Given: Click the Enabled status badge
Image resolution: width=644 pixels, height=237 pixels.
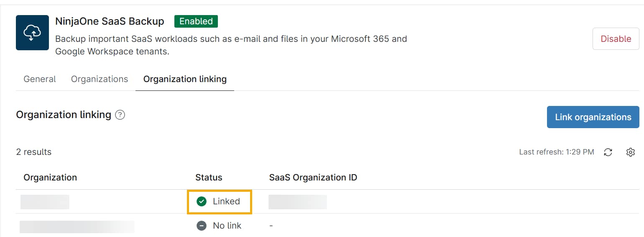Looking at the screenshot, I should pyautogui.click(x=196, y=21).
